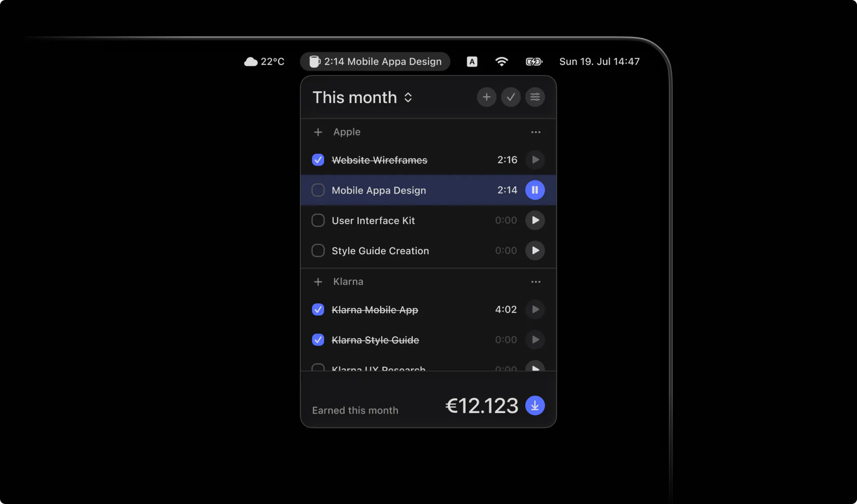This screenshot has height=504, width=857.
Task: Click the 0:00 time of User Interface Kit
Action: coord(506,220)
